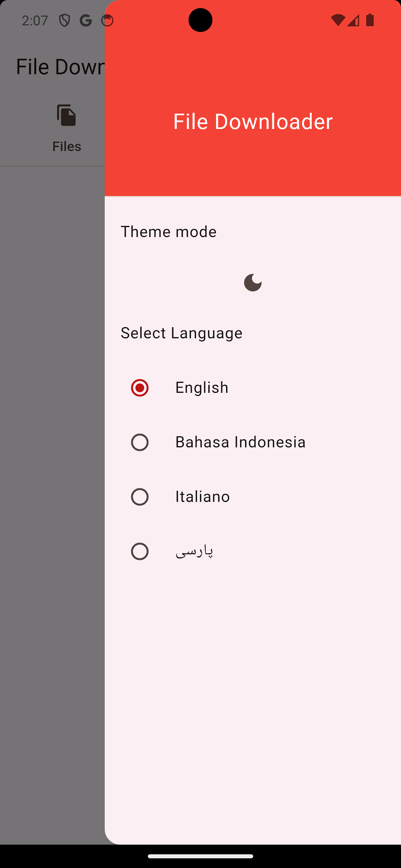Tap the cat face notification icon
401x868 pixels.
pyautogui.click(x=107, y=20)
